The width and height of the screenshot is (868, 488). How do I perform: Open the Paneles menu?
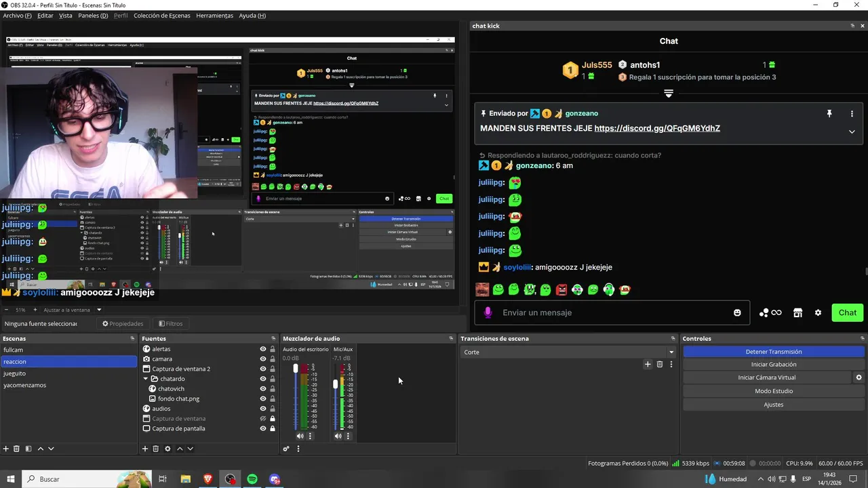[93, 16]
